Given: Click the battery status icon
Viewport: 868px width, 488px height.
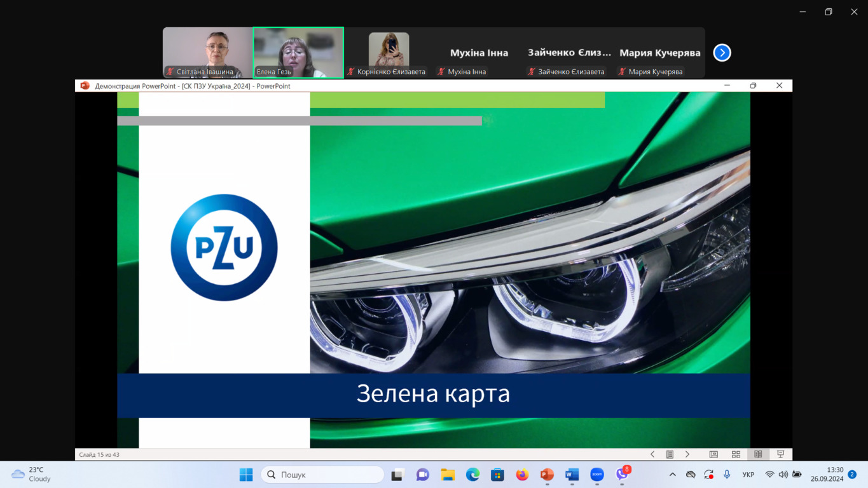Looking at the screenshot, I should click(797, 475).
